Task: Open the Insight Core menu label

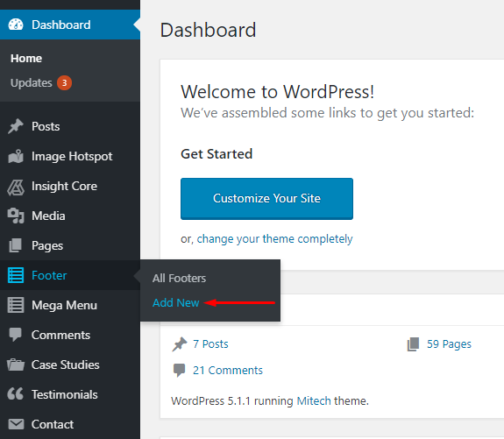Action: click(64, 187)
